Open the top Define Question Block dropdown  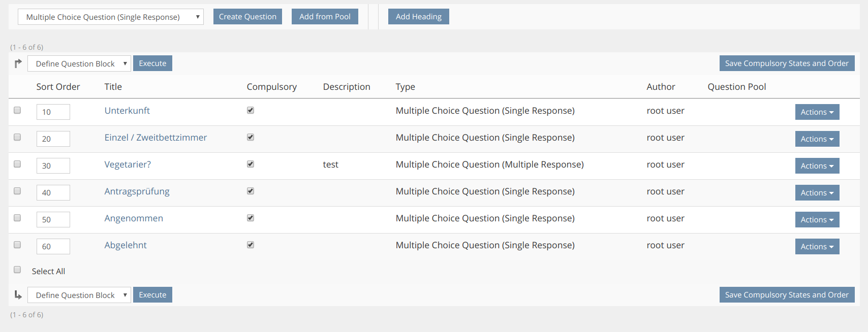click(x=79, y=63)
